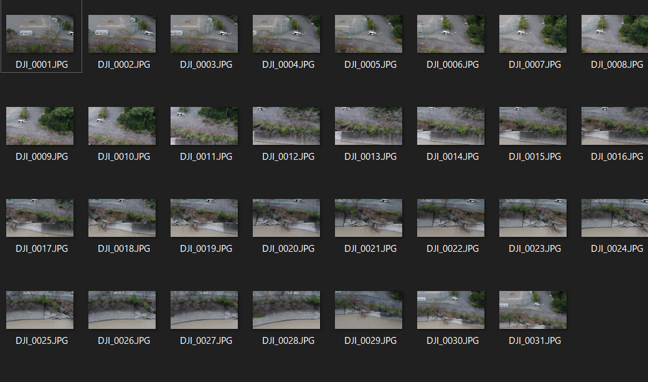Pick the DJI_0031.JPG thumbnail

click(x=533, y=310)
